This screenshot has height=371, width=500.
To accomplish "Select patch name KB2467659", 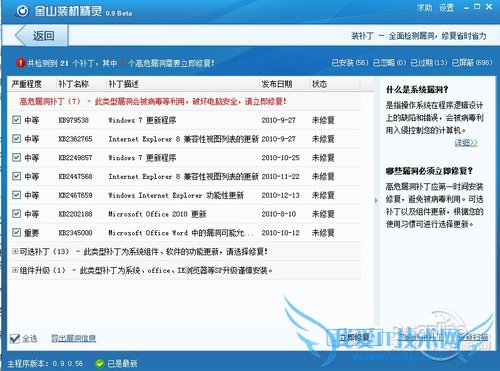I will click(x=75, y=195).
